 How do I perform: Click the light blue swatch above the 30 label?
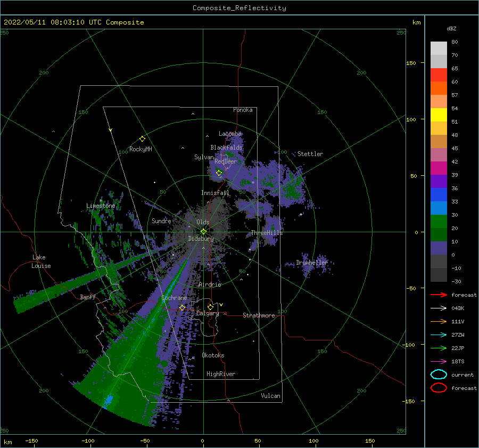coord(439,208)
